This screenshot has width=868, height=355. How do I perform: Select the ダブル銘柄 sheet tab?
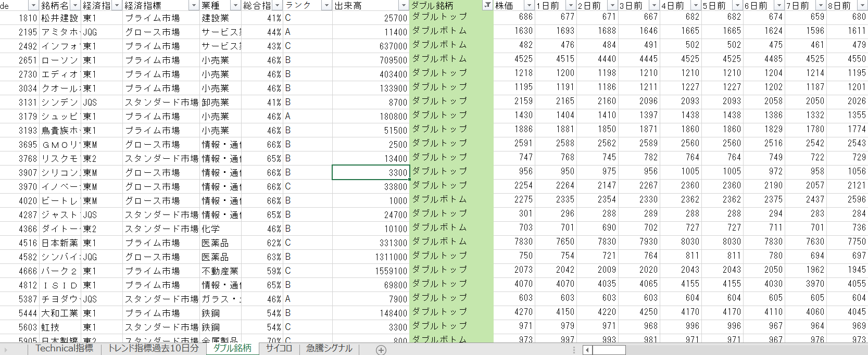pyautogui.click(x=233, y=348)
